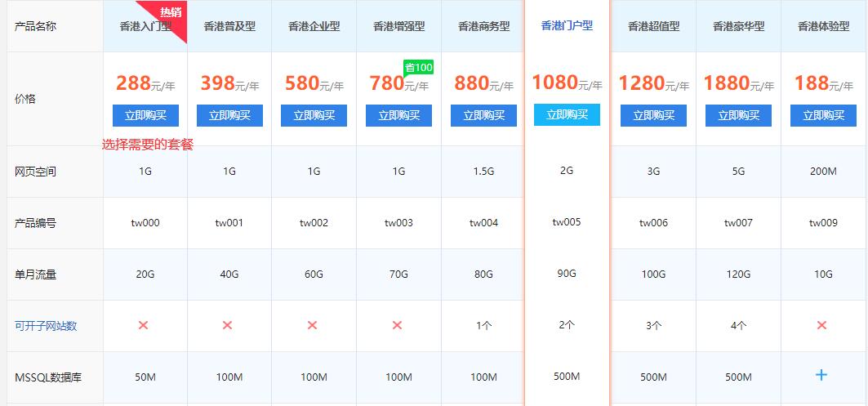
Task: Click the 120G 单月流量 value
Action: 738,274
